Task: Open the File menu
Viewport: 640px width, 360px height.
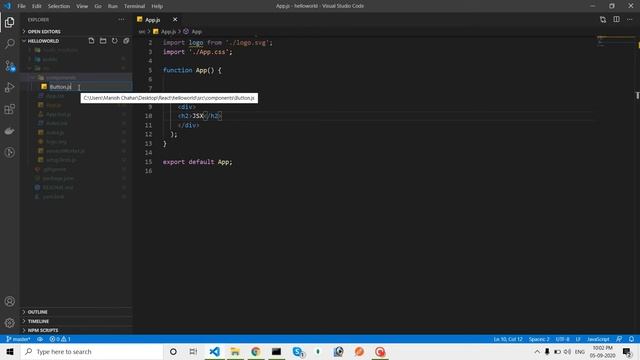Action: coord(22,6)
